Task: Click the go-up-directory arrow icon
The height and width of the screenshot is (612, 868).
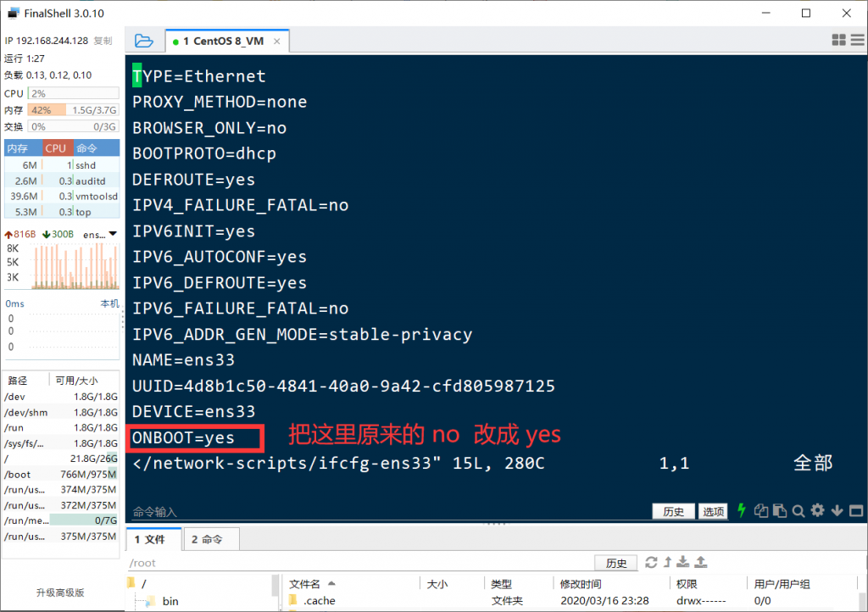Action: [x=668, y=562]
